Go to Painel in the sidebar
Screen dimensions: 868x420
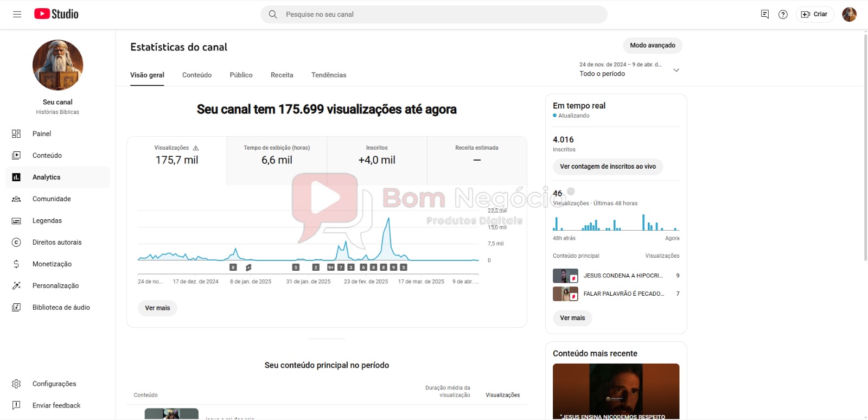(58, 133)
